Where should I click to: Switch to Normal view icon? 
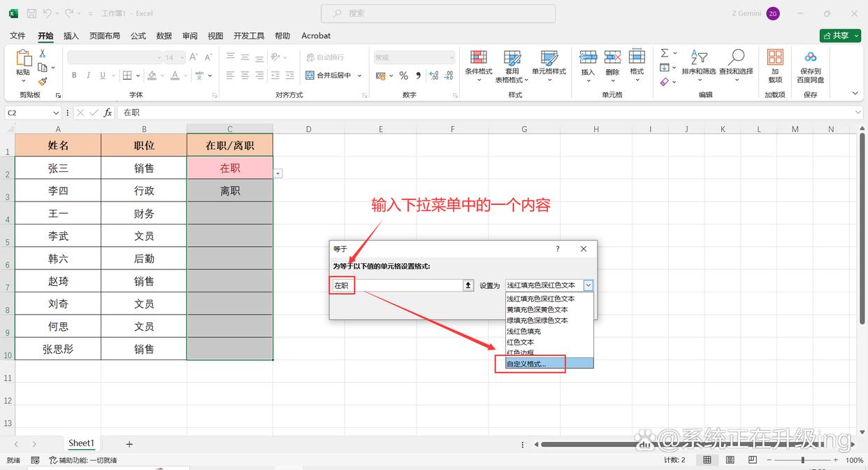pyautogui.click(x=707, y=460)
